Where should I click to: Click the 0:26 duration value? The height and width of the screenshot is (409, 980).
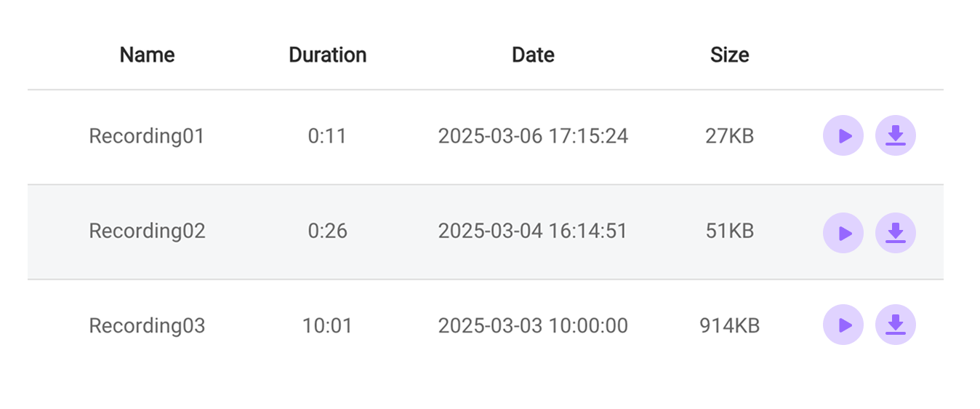click(x=327, y=231)
